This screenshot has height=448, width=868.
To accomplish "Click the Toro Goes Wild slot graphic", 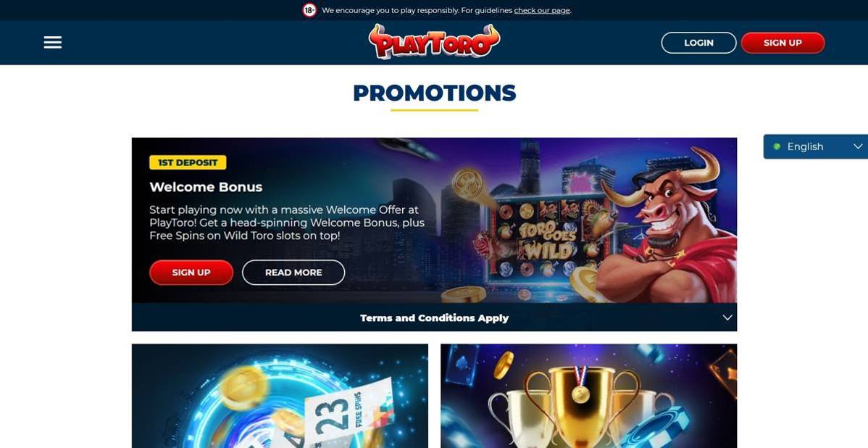I will pos(546,238).
